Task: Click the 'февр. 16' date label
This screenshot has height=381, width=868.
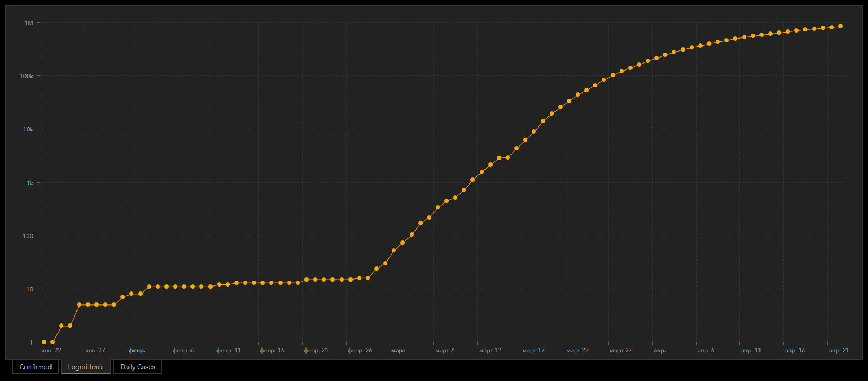Action: pos(272,351)
